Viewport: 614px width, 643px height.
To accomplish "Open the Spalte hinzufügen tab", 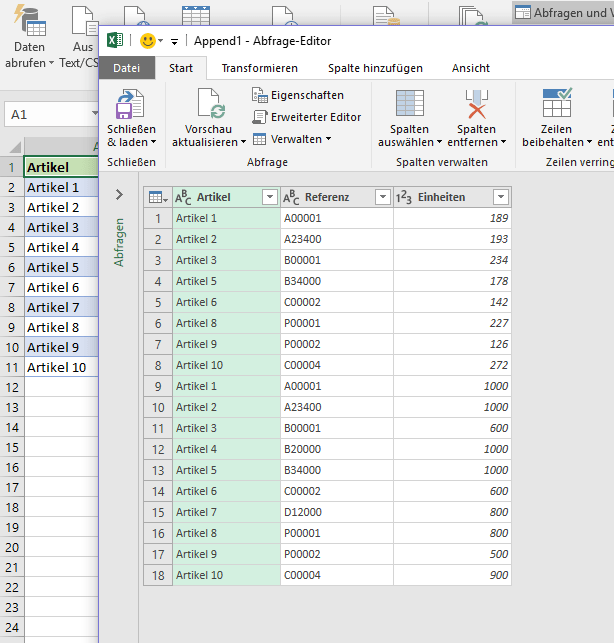I will (x=375, y=68).
